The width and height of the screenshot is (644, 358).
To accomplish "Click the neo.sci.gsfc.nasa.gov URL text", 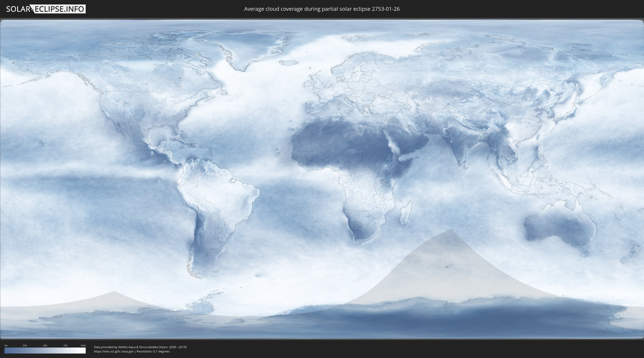I will (114, 351).
